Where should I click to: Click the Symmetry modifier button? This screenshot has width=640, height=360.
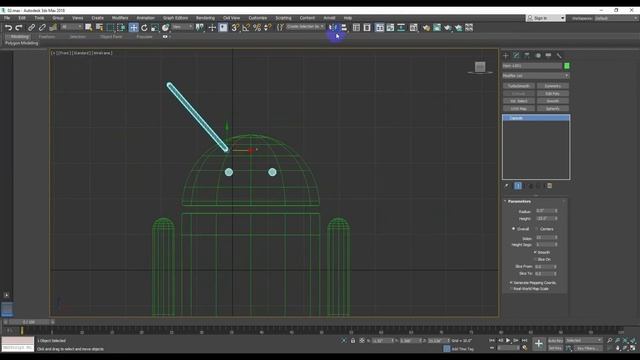point(552,86)
